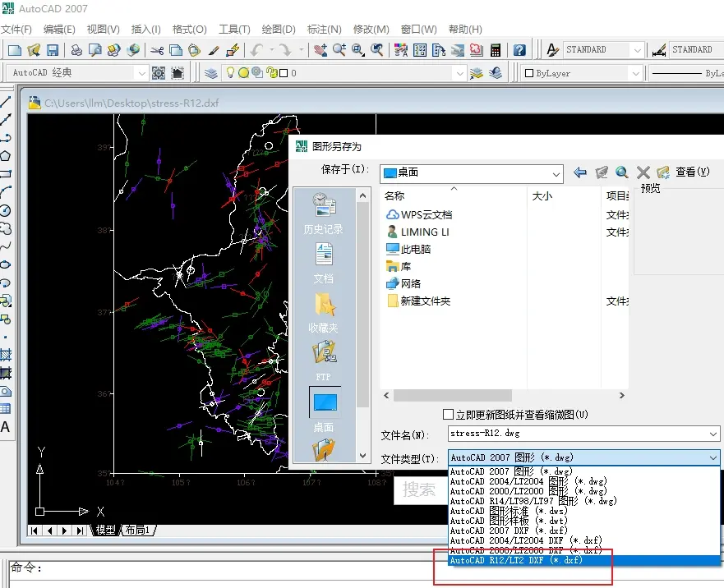Toggle layer 0 on/off light bulb
The image size is (724, 588).
click(x=230, y=72)
